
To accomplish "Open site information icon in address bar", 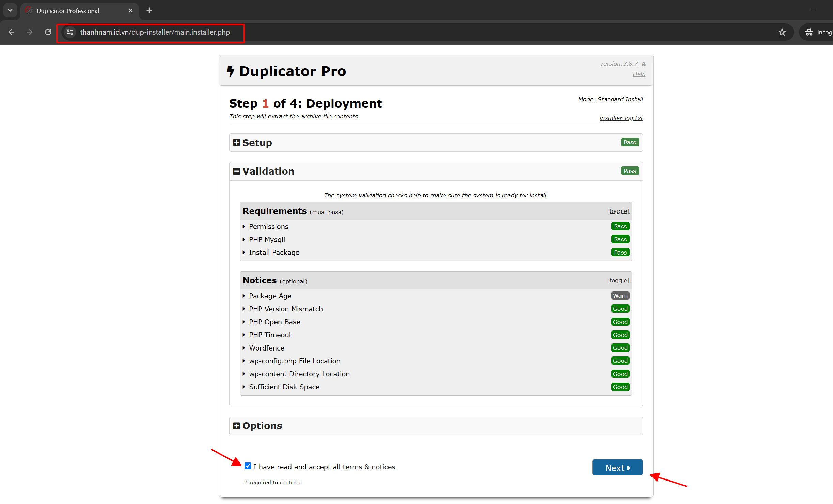I will point(70,32).
